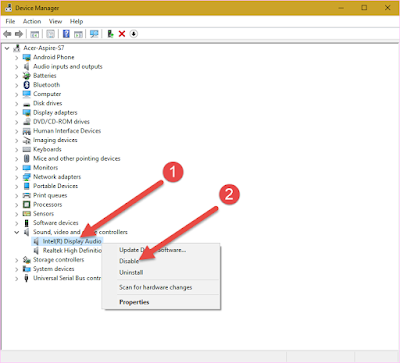Viewport: 400px width, 363px height.
Task: Open the Properties toolbar icon
Action: click(x=50, y=34)
